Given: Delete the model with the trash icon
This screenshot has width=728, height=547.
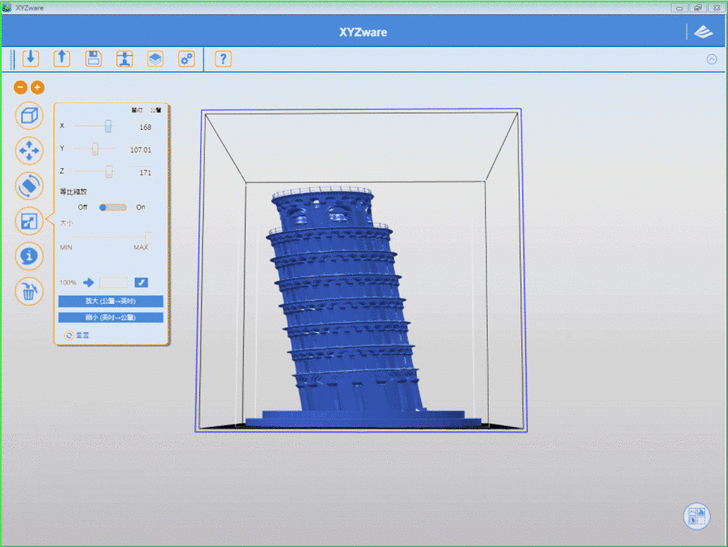Looking at the screenshot, I should (x=29, y=292).
